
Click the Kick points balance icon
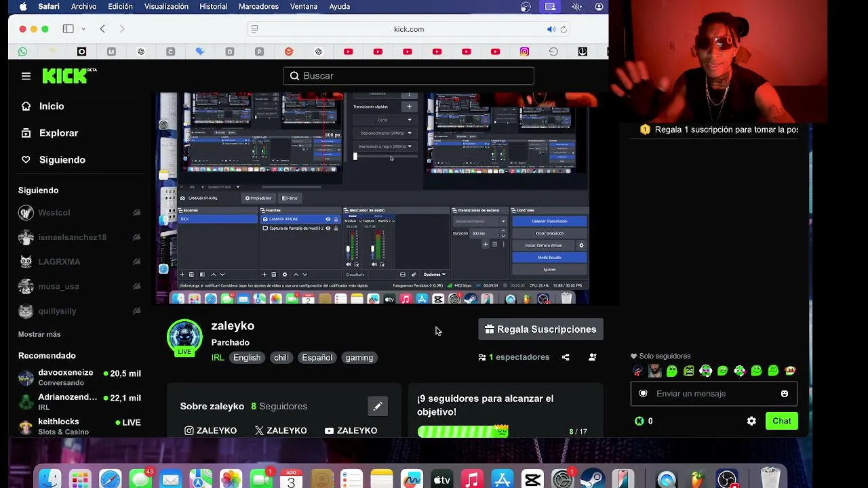(x=639, y=421)
